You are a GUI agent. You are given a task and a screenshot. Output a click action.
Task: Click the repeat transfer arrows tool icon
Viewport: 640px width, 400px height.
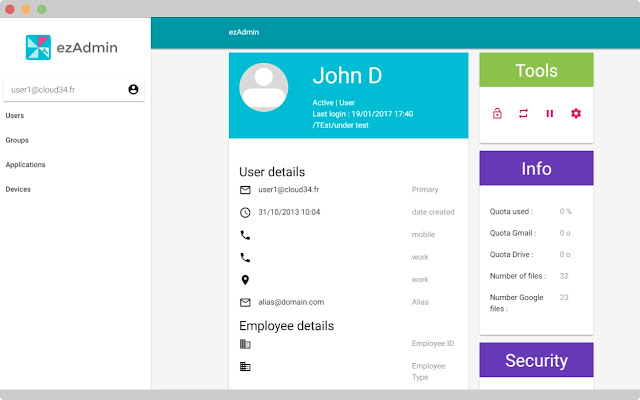click(x=523, y=113)
